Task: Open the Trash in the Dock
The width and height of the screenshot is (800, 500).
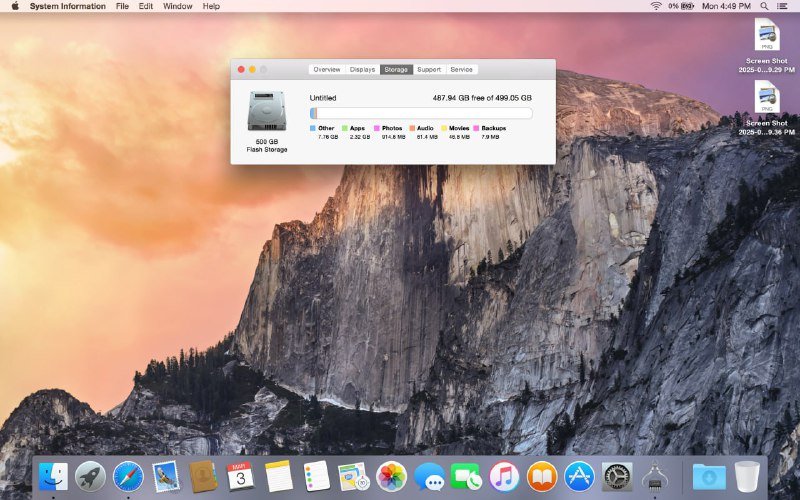Action: [747, 477]
